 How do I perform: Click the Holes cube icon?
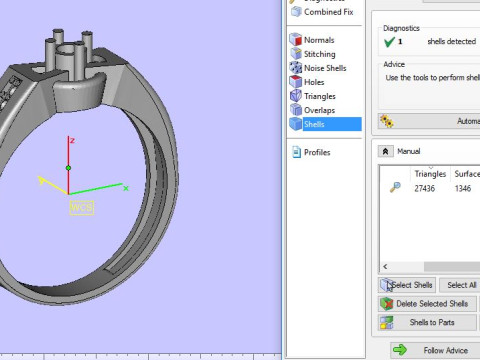296,82
